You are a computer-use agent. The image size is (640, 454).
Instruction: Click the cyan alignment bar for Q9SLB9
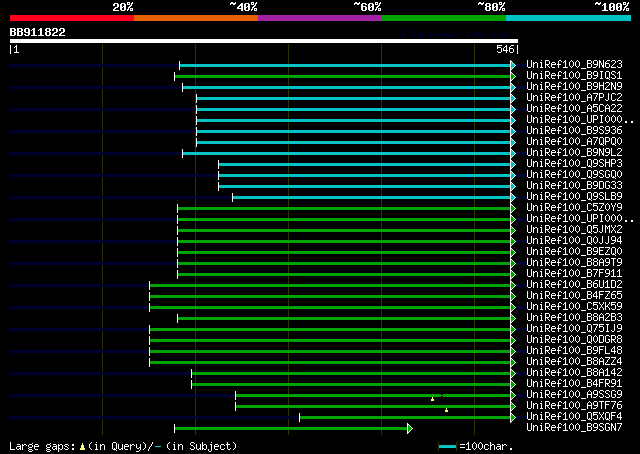pos(371,198)
